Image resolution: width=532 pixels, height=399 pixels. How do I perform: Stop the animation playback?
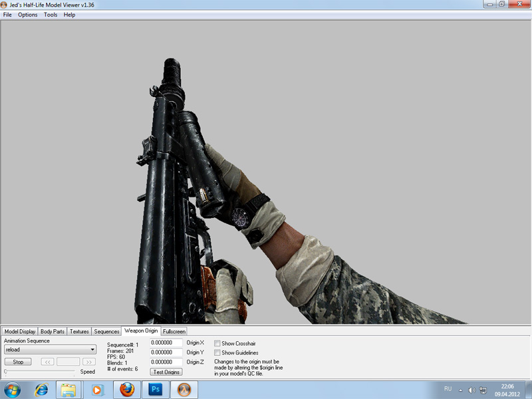(18, 362)
